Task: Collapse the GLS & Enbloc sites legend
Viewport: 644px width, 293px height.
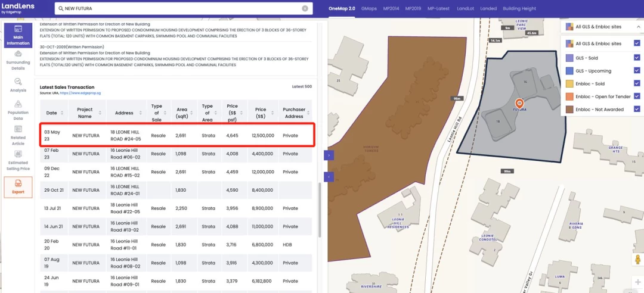Action: (x=639, y=27)
